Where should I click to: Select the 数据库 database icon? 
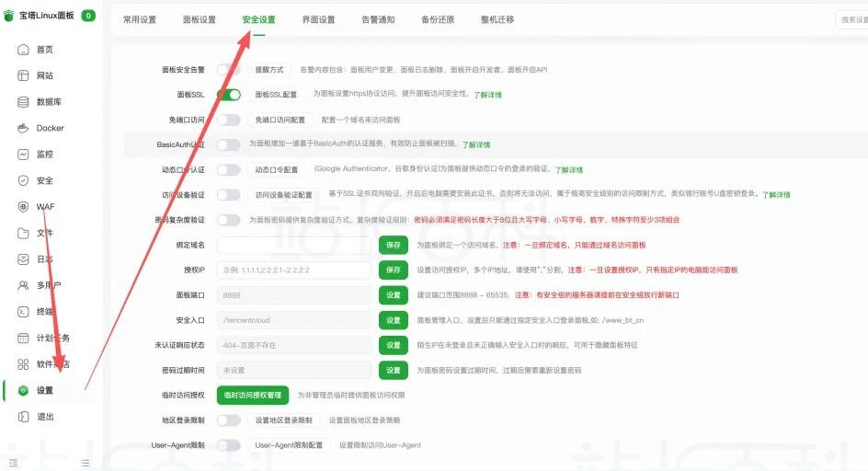(x=23, y=102)
